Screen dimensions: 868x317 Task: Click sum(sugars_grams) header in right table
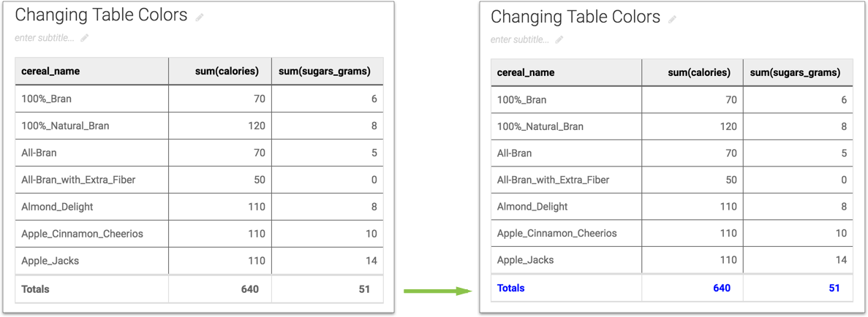pyautogui.click(x=795, y=73)
